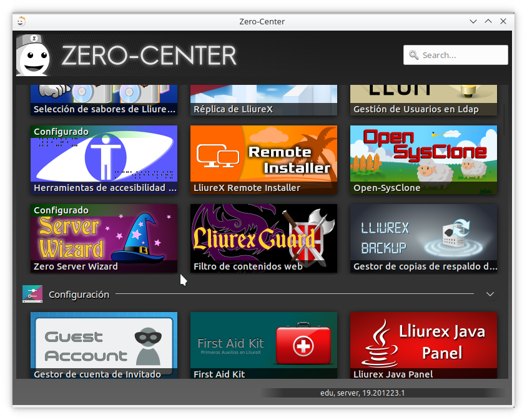Click the ZERO-CENTER header title
The image size is (527, 420).
pyautogui.click(x=149, y=56)
